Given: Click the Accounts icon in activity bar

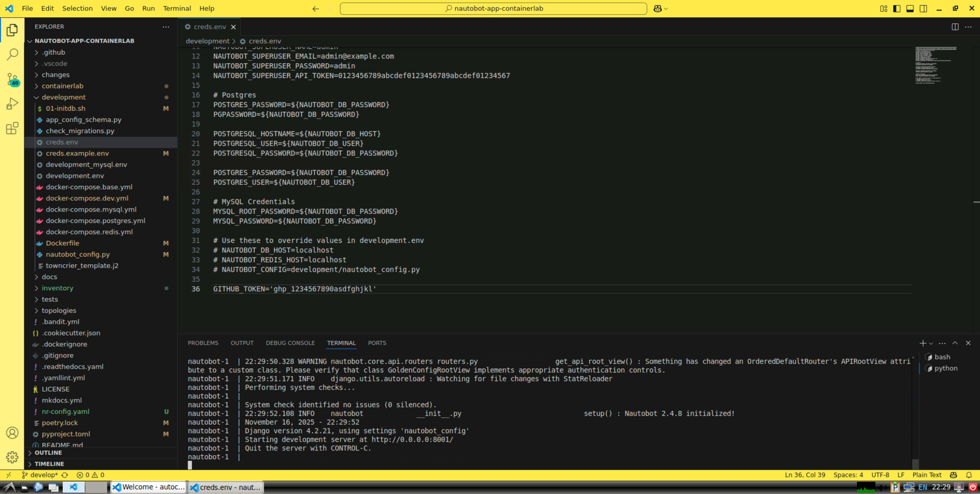Looking at the screenshot, I should click(x=12, y=433).
